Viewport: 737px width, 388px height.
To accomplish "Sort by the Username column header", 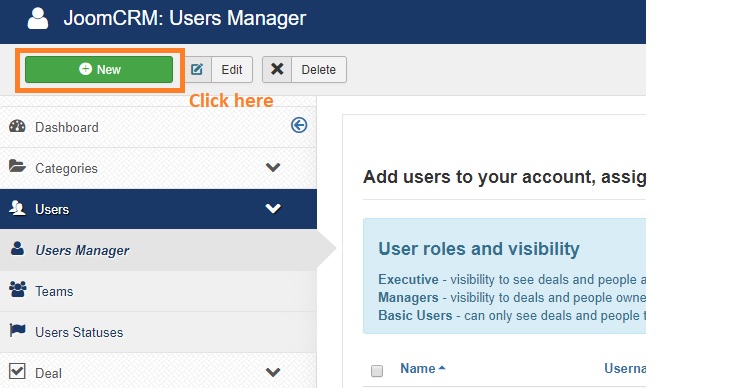I will coord(625,368).
